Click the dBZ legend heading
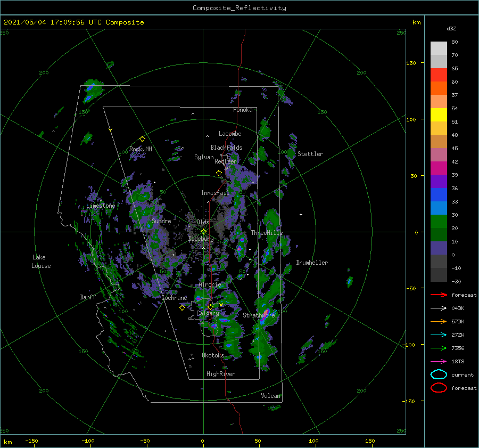The height and width of the screenshot is (448, 479). [451, 29]
